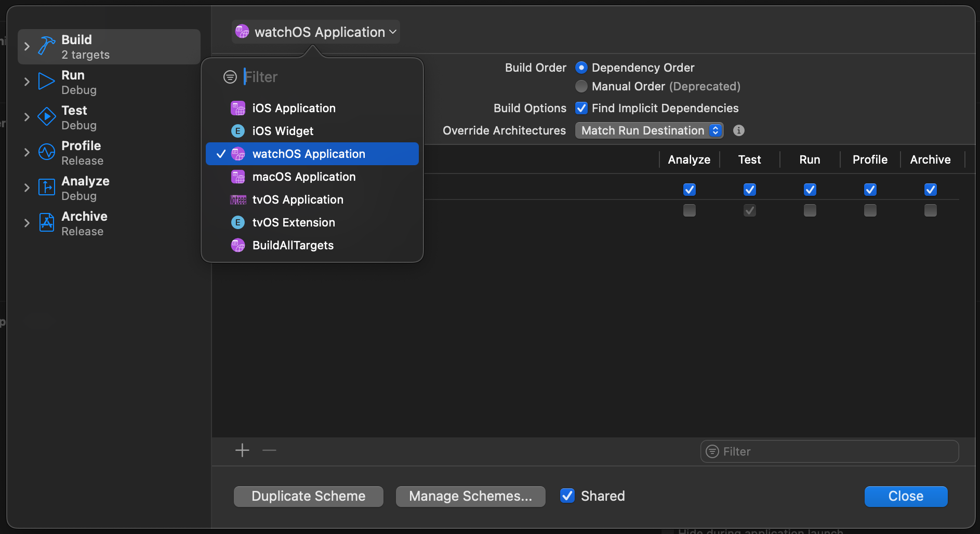This screenshot has height=534, width=980.
Task: Select the Archive Release action row
Action: point(109,223)
